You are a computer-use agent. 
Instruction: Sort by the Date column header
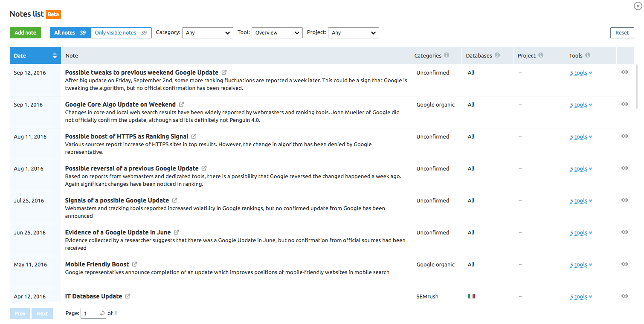point(35,55)
